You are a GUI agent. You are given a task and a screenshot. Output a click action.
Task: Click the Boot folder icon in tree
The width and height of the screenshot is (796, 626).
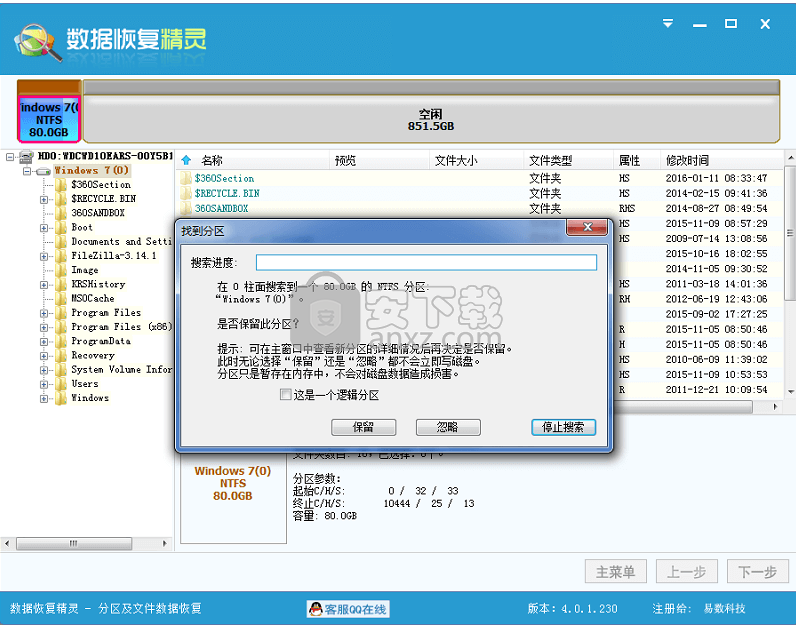pos(61,227)
